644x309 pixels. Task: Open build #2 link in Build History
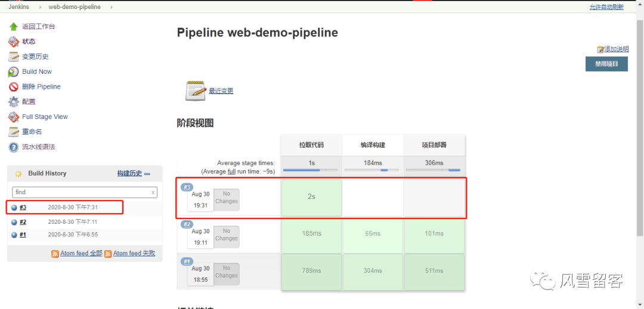(23, 222)
